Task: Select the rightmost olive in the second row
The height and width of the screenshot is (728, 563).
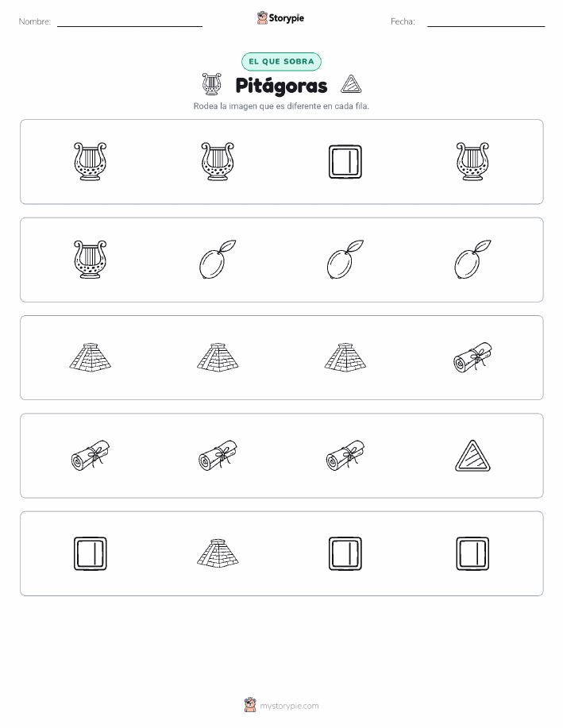Action: [x=472, y=260]
